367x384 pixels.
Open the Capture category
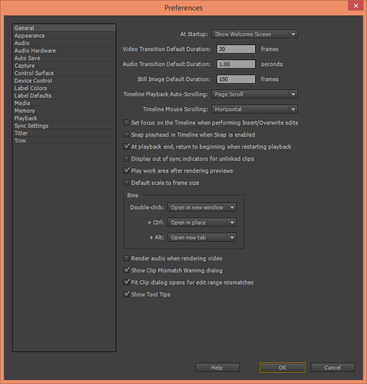pos(64,66)
